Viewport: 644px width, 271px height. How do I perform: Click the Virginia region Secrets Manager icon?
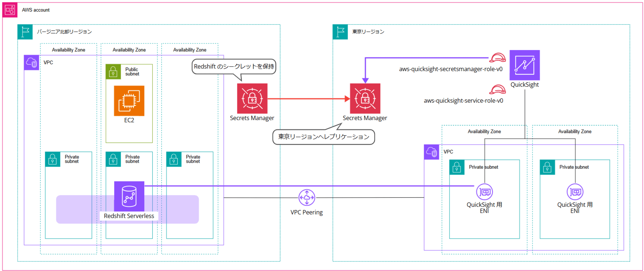click(x=252, y=99)
